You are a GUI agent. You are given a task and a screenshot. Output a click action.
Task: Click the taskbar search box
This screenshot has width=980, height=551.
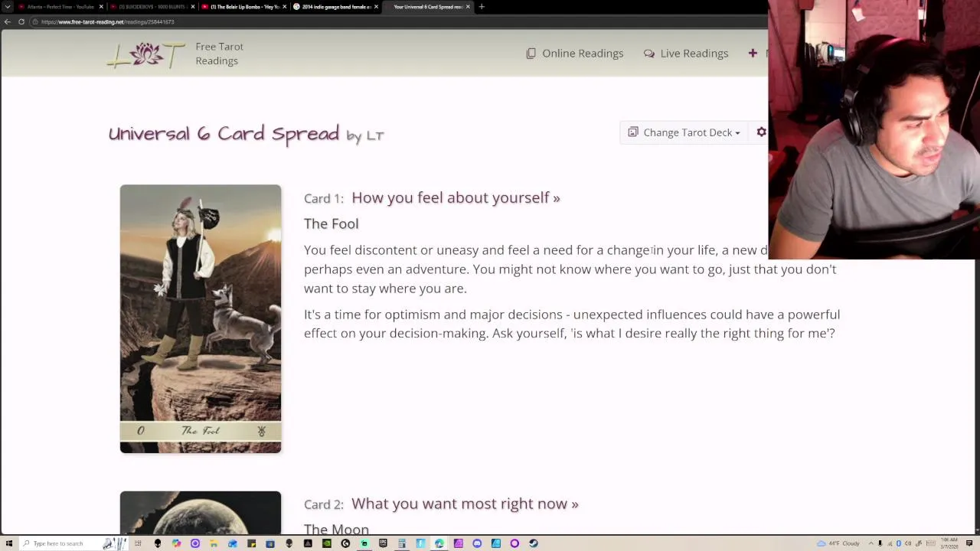coord(73,543)
